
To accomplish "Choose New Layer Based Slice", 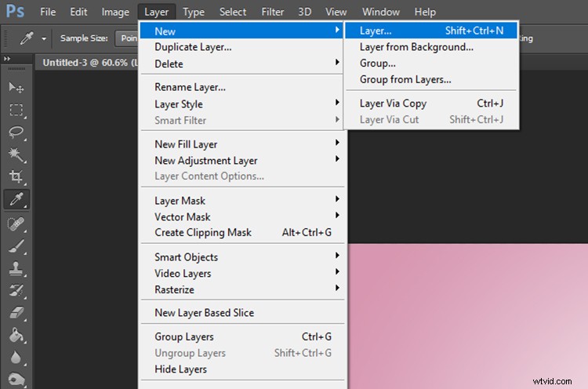I will click(241, 312).
